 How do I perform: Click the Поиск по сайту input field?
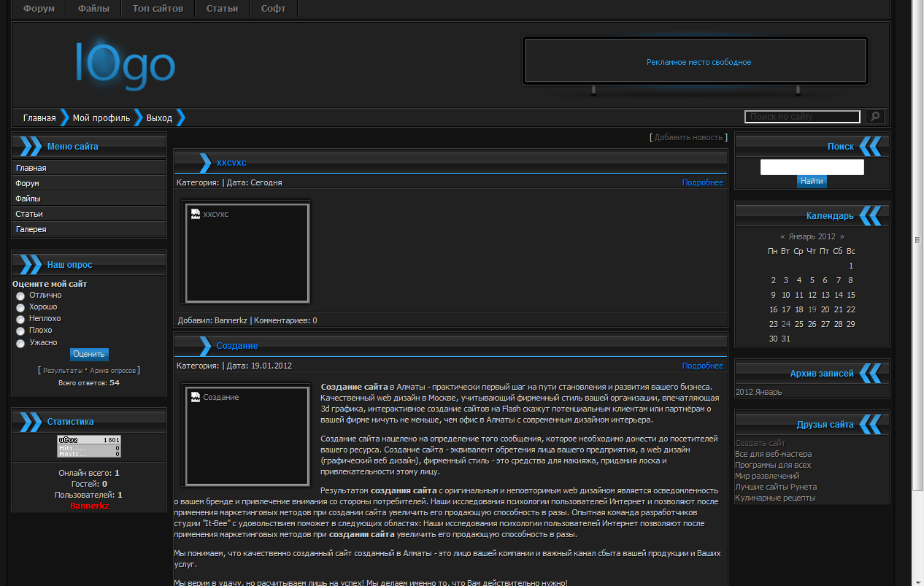(802, 117)
